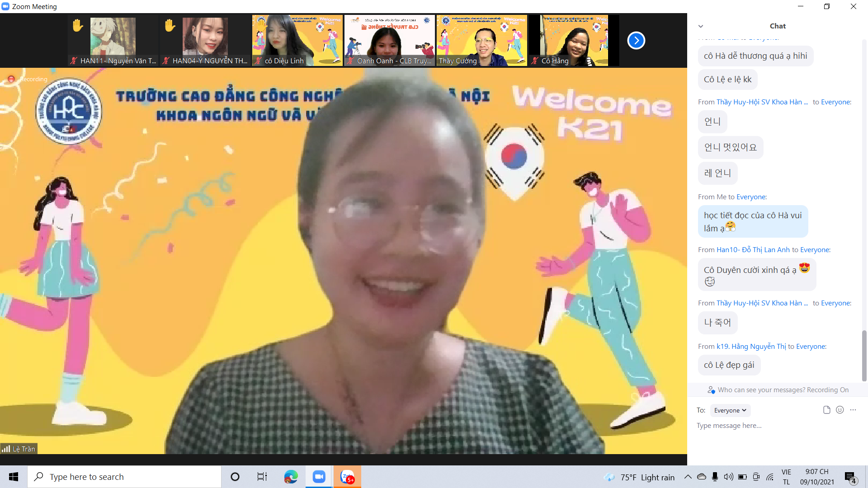The height and width of the screenshot is (488, 868).
Task: Click the volume speaker tray icon
Action: [x=728, y=477]
